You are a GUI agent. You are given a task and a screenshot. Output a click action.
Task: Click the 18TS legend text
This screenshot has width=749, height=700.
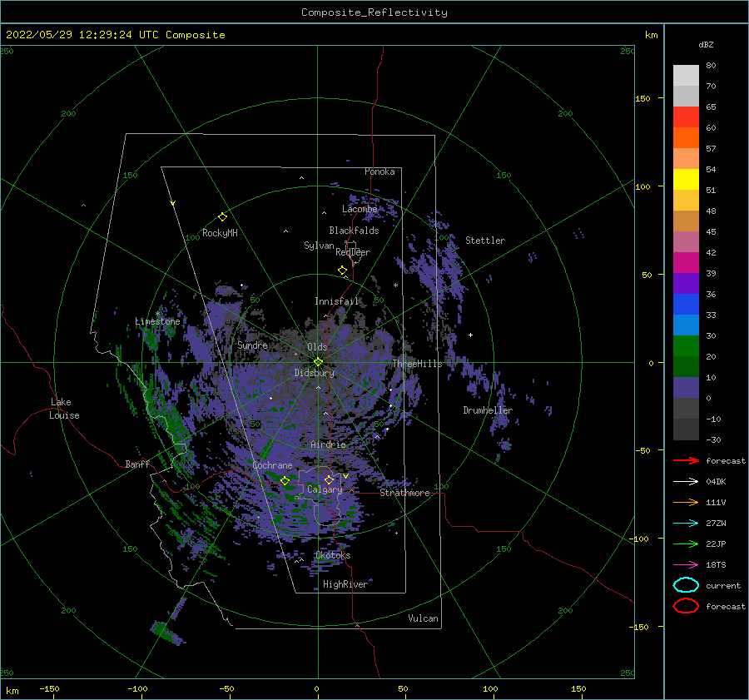716,565
